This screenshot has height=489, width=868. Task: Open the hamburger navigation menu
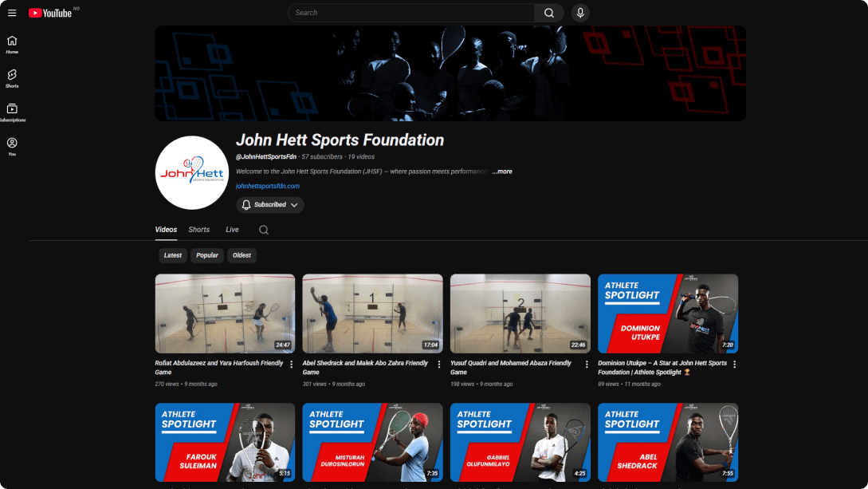pyautogui.click(x=12, y=12)
